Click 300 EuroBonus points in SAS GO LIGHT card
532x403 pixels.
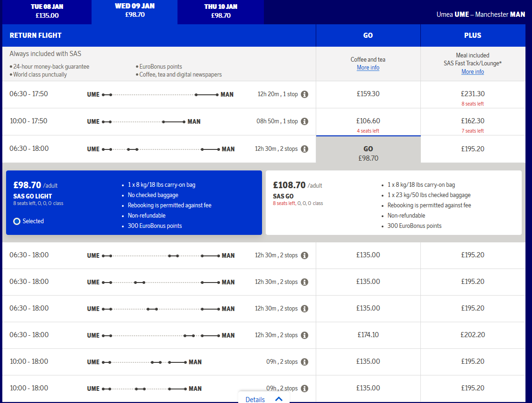pyautogui.click(x=155, y=226)
